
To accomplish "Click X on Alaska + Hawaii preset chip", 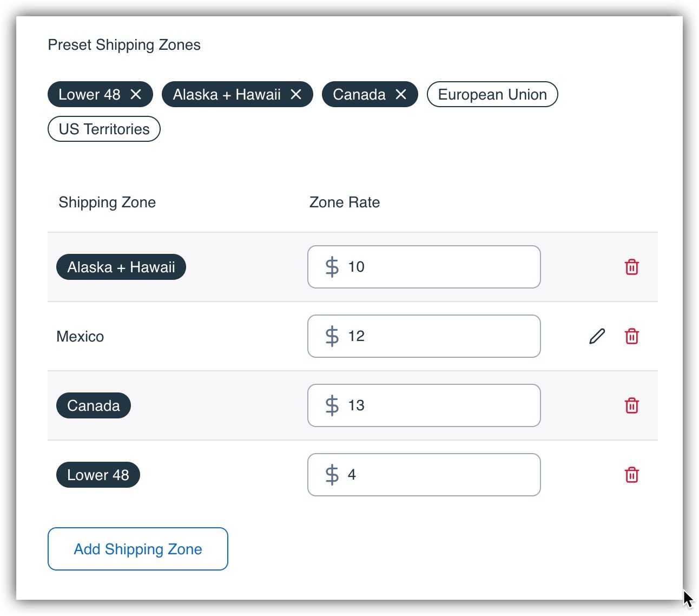I will (296, 94).
